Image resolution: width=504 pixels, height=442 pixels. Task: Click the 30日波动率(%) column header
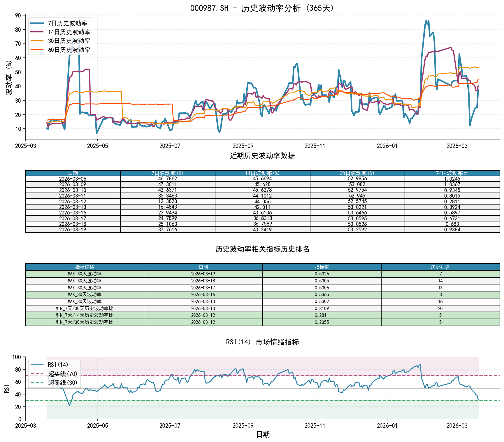(x=357, y=173)
